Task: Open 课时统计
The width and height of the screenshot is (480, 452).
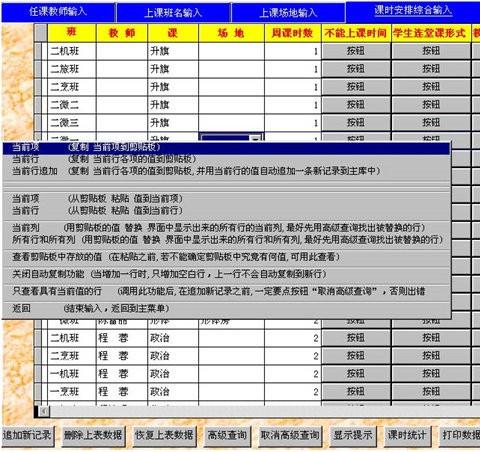Action: 407,435
